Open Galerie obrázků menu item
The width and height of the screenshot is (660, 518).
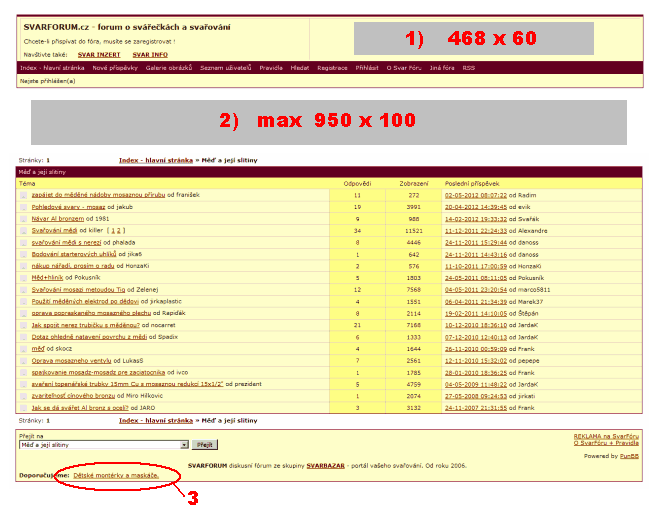(169, 68)
